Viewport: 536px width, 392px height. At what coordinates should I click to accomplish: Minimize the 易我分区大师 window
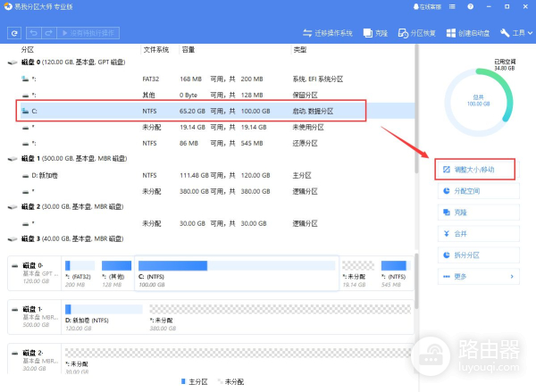(x=489, y=7)
